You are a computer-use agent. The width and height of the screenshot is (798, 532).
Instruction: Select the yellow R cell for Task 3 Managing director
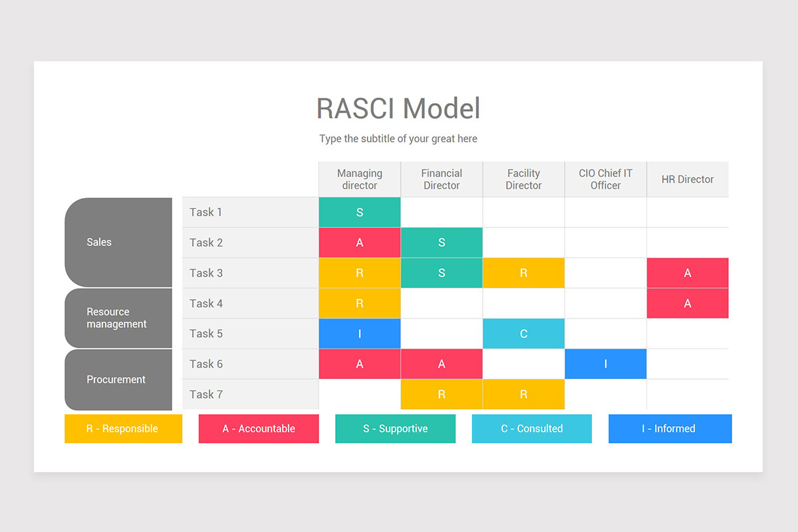tap(359, 273)
